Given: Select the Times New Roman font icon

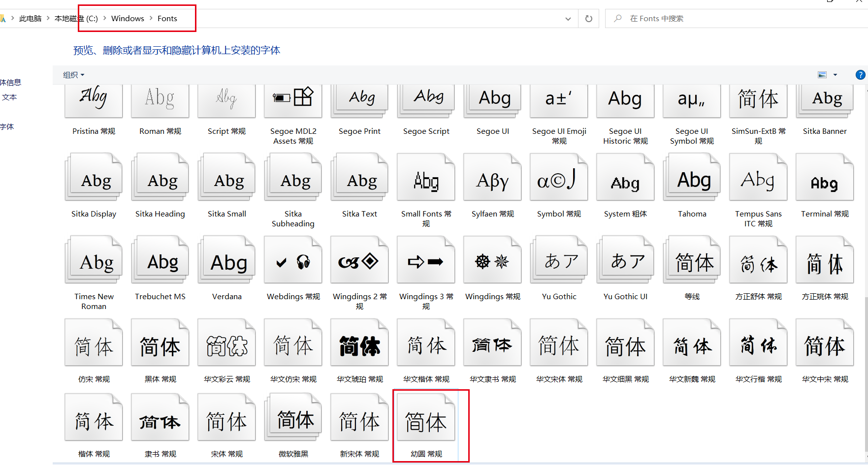Looking at the screenshot, I should 94,260.
